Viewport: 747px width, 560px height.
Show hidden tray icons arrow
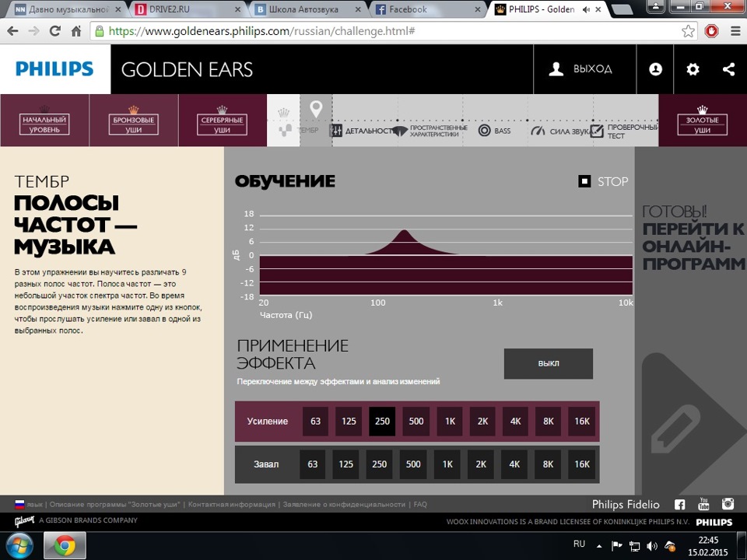coord(599,546)
